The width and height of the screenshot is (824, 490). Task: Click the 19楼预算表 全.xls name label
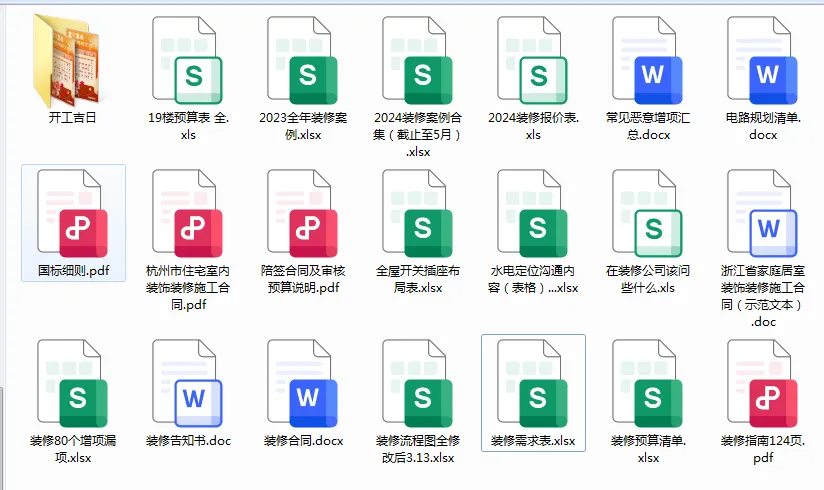coord(188,126)
